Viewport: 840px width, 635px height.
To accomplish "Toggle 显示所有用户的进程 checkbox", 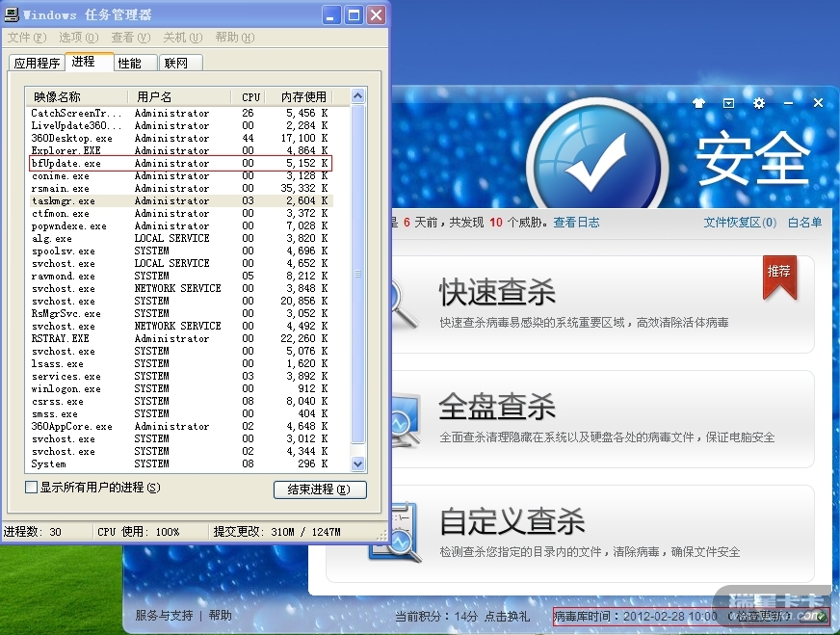I will [x=31, y=488].
